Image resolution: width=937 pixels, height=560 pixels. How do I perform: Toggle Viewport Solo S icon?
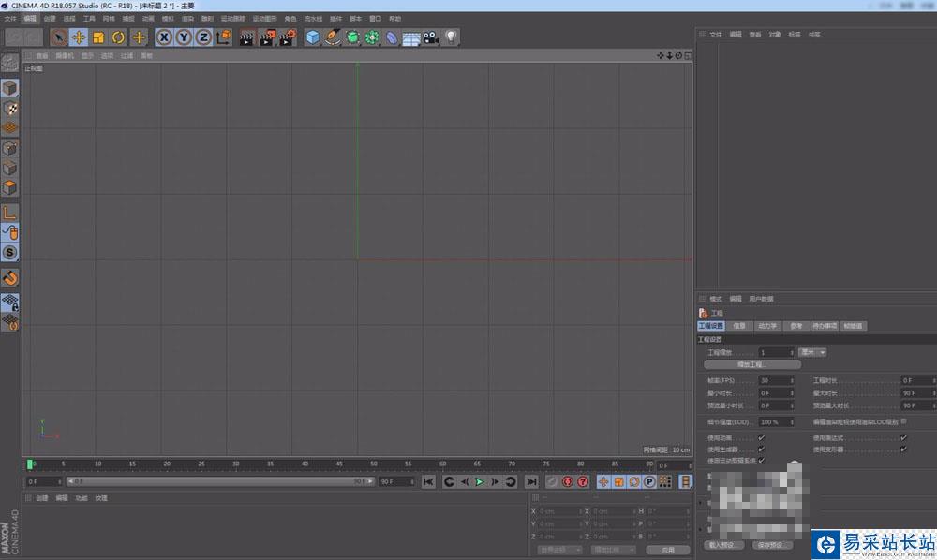coord(10,253)
